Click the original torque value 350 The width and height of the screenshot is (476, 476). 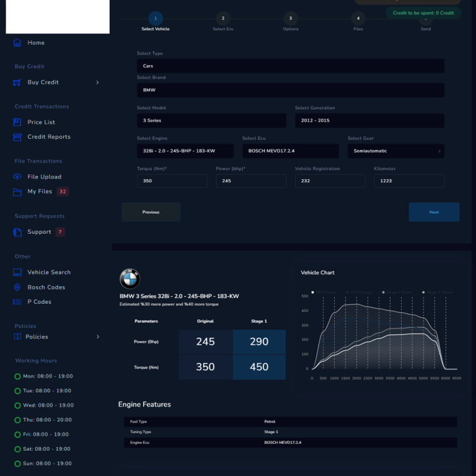tap(206, 367)
